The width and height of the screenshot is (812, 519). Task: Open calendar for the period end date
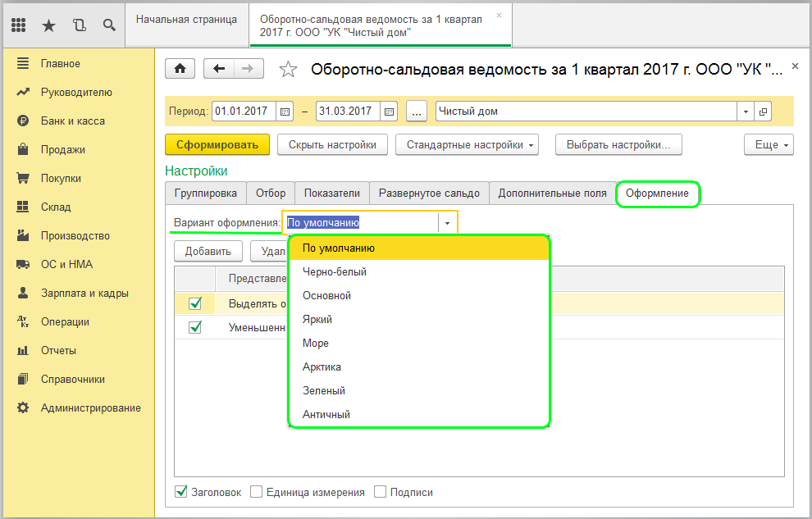pyautogui.click(x=390, y=112)
